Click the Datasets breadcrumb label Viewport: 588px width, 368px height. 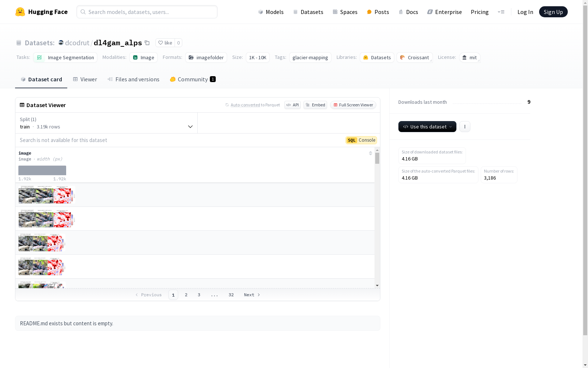pyautogui.click(x=39, y=43)
